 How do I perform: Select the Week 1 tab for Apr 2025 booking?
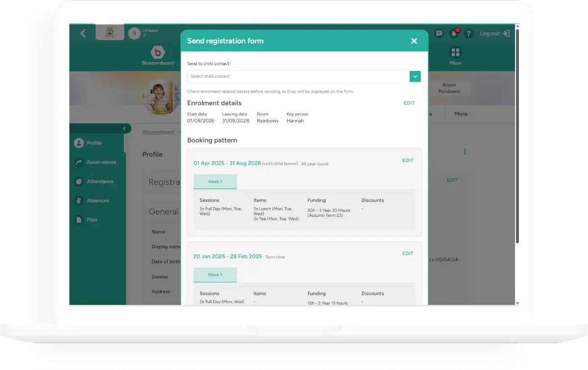[x=215, y=182]
